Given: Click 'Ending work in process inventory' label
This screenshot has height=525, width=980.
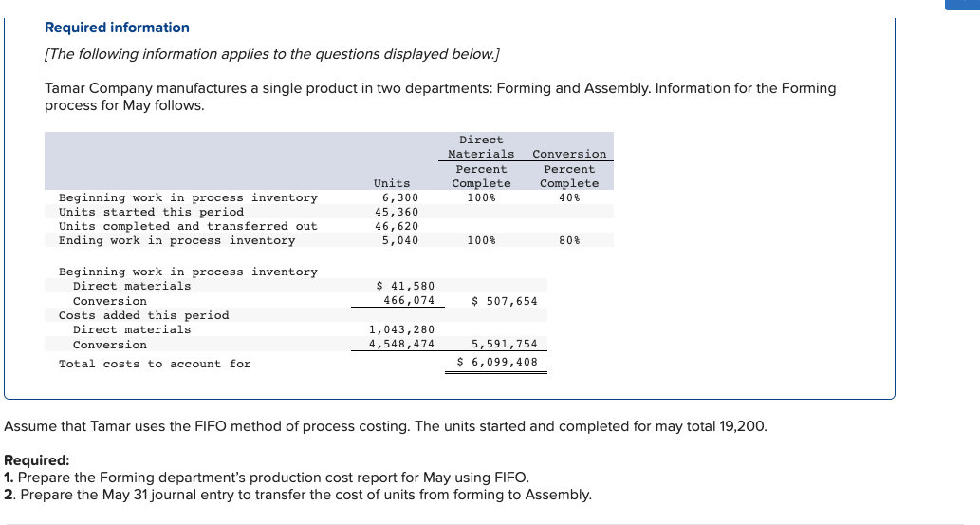Looking at the screenshot, I should (x=176, y=241).
